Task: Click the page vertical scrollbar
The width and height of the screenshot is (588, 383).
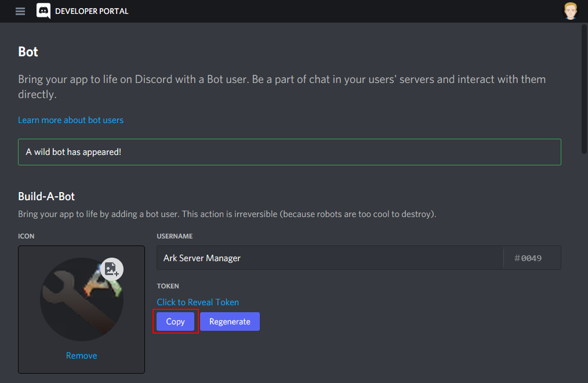Action: coord(584,89)
